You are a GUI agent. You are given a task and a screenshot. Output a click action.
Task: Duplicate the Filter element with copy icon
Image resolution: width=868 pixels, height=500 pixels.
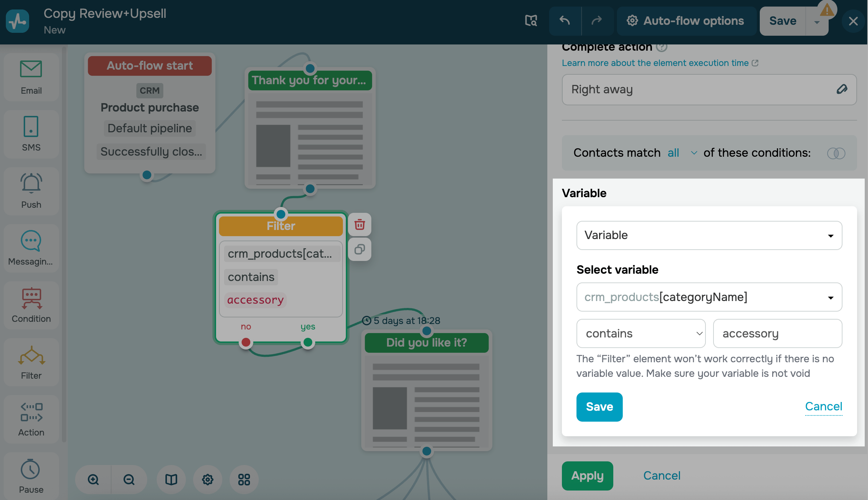click(360, 249)
